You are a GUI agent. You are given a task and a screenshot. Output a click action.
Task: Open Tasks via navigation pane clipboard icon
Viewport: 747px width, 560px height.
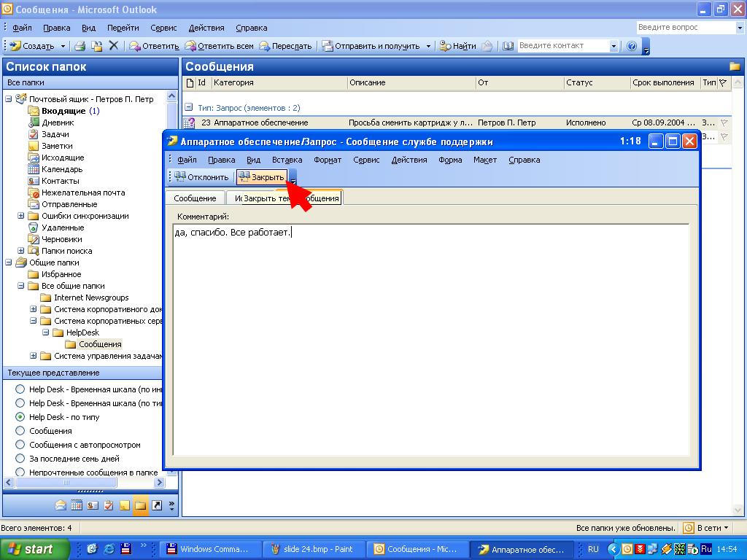[x=109, y=505]
